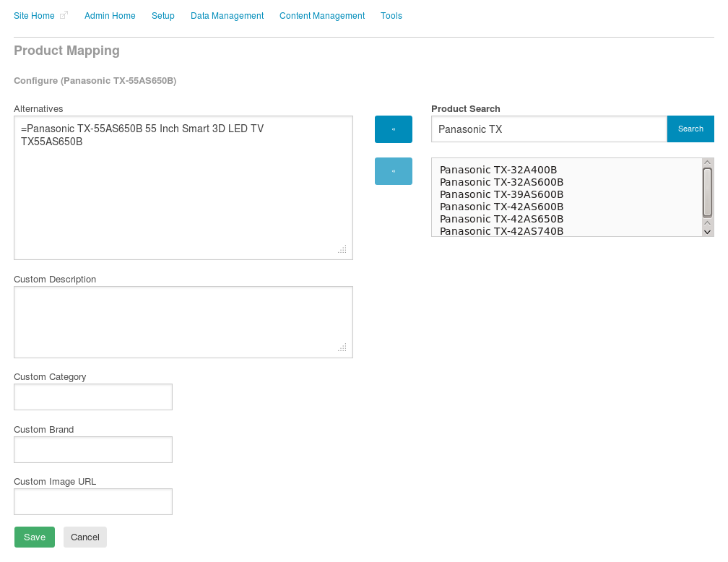The height and width of the screenshot is (562, 728).
Task: Click the light blue « button beside results list
Action: click(x=393, y=171)
